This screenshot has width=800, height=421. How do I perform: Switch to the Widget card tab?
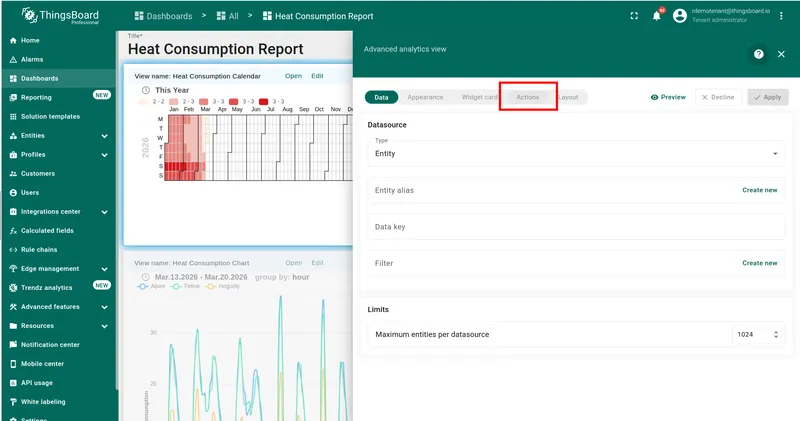pyautogui.click(x=479, y=97)
